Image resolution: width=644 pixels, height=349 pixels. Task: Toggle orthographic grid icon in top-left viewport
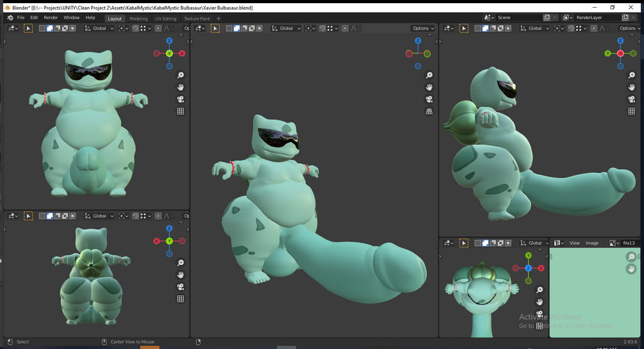pos(180,111)
